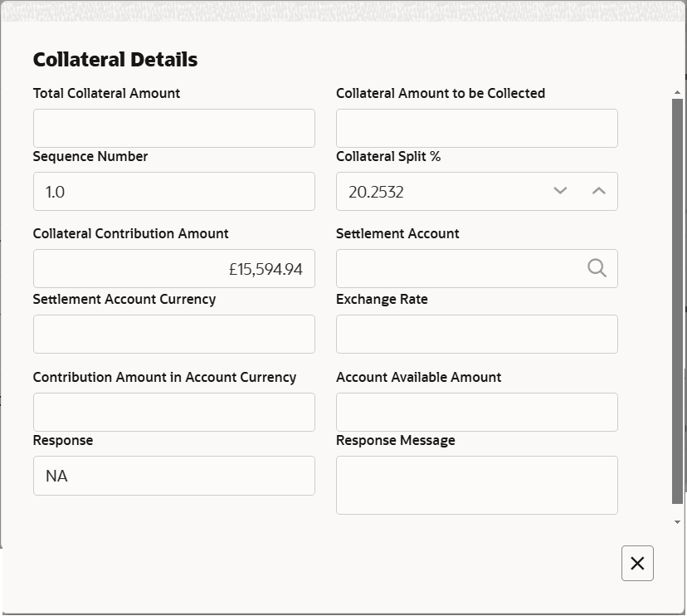Click the Collateral Contribution Amount showing £15,594.94

point(173,268)
